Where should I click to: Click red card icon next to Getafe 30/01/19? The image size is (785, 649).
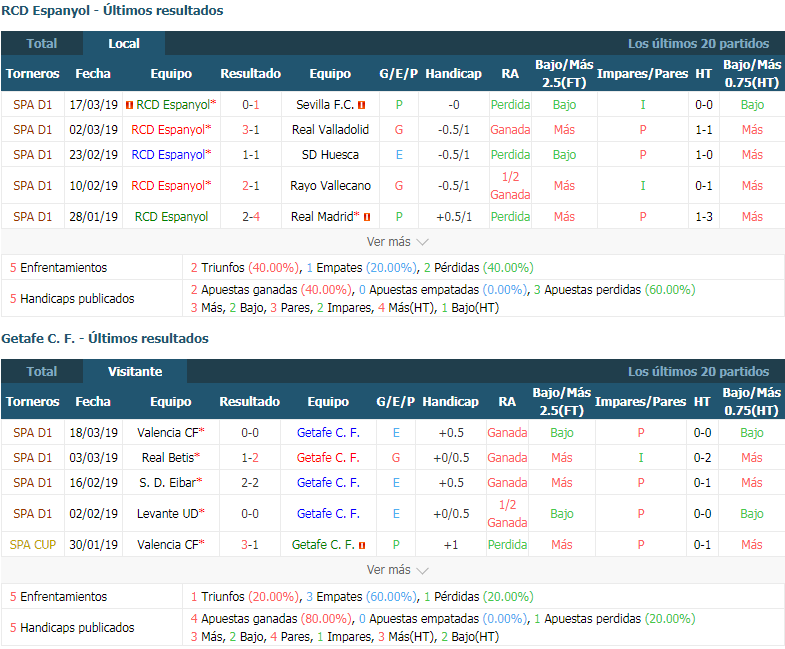pyautogui.click(x=362, y=545)
